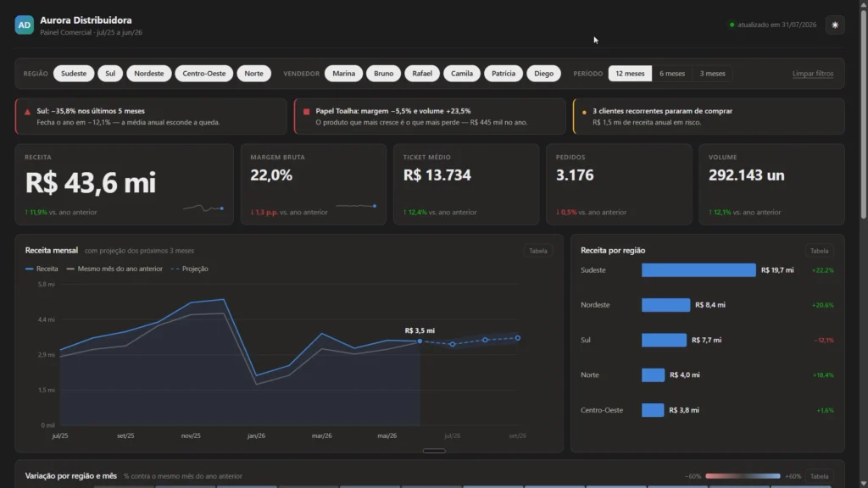The height and width of the screenshot is (488, 868).
Task: Toggle the Sudeste region filter chip
Action: (x=74, y=74)
